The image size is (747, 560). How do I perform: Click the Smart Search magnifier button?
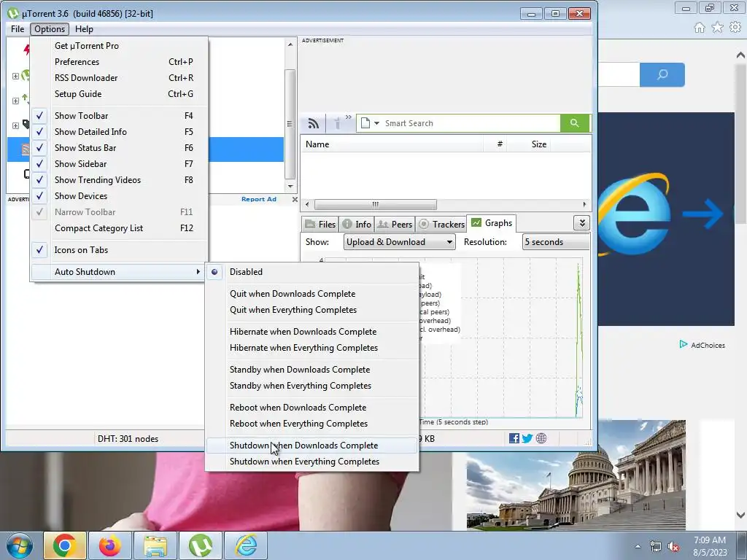click(x=575, y=122)
